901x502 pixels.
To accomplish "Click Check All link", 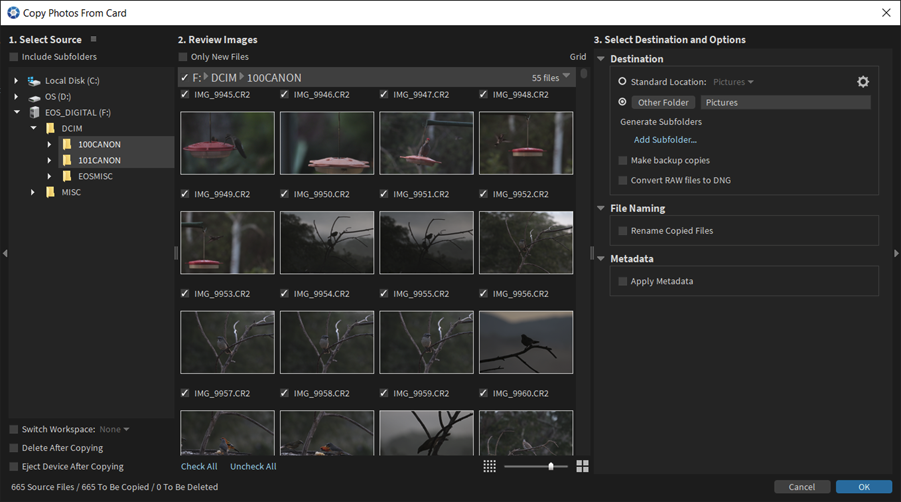I will coord(199,466).
